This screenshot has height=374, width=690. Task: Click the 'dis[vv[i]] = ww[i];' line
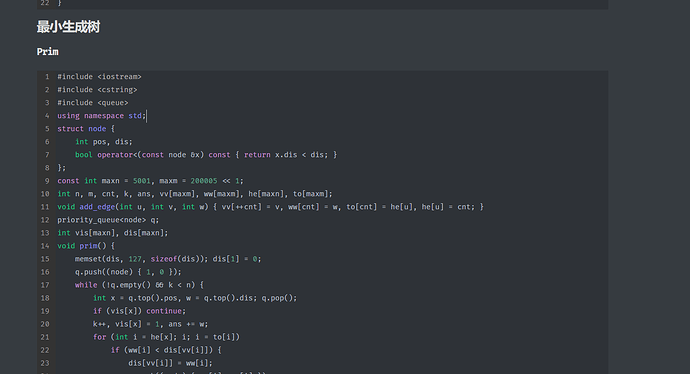[170, 363]
